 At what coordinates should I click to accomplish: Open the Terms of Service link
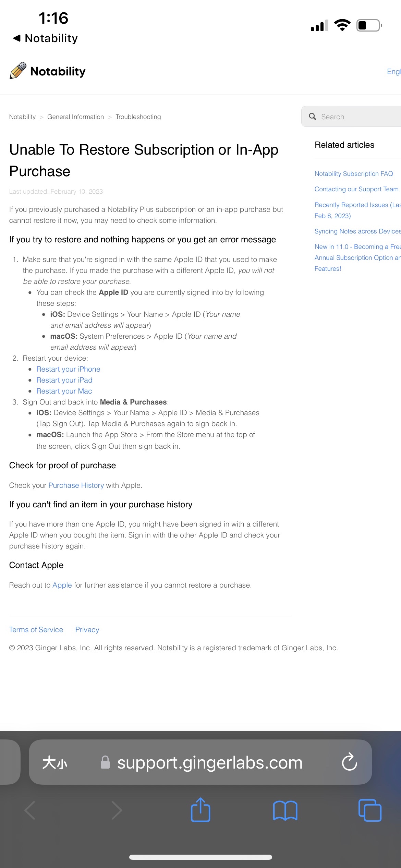tap(36, 630)
